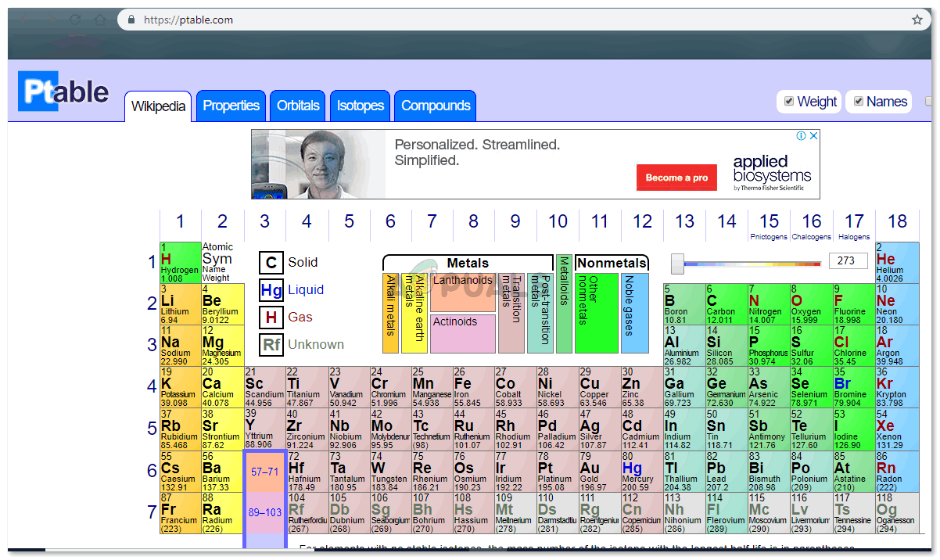The image size is (940, 560).
Task: Select the Unknown Rf legend box
Action: click(271, 345)
